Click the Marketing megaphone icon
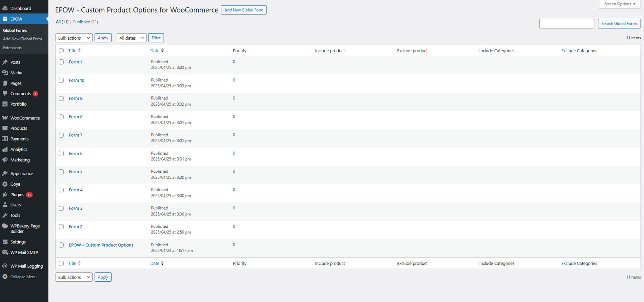This screenshot has height=302, width=644. (x=5, y=160)
